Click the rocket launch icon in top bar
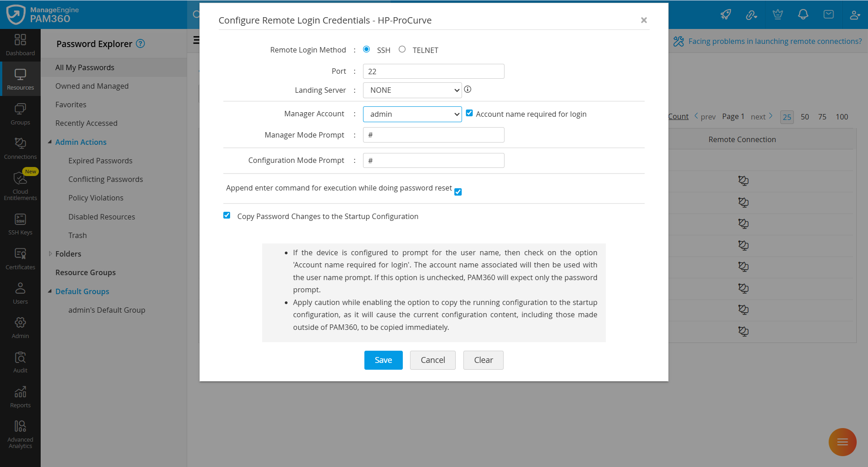Screen dimensions: 868x467 pos(726,14)
